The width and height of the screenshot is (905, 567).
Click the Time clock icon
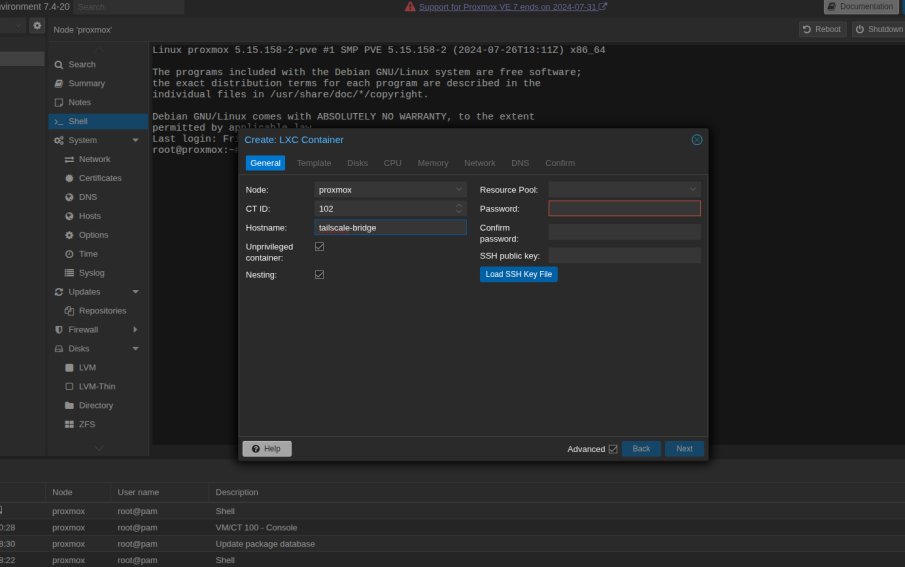69,254
